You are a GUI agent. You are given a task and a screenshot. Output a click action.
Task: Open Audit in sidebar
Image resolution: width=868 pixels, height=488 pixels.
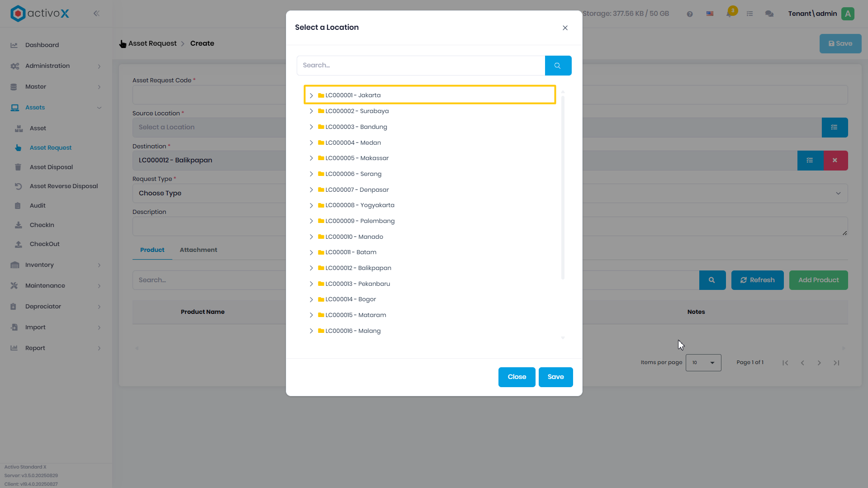(38, 206)
